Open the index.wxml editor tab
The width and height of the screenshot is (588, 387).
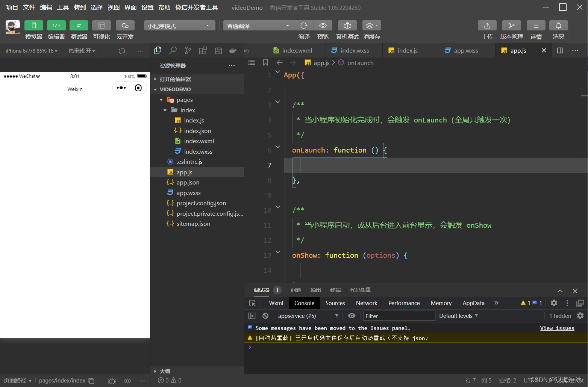(293, 50)
